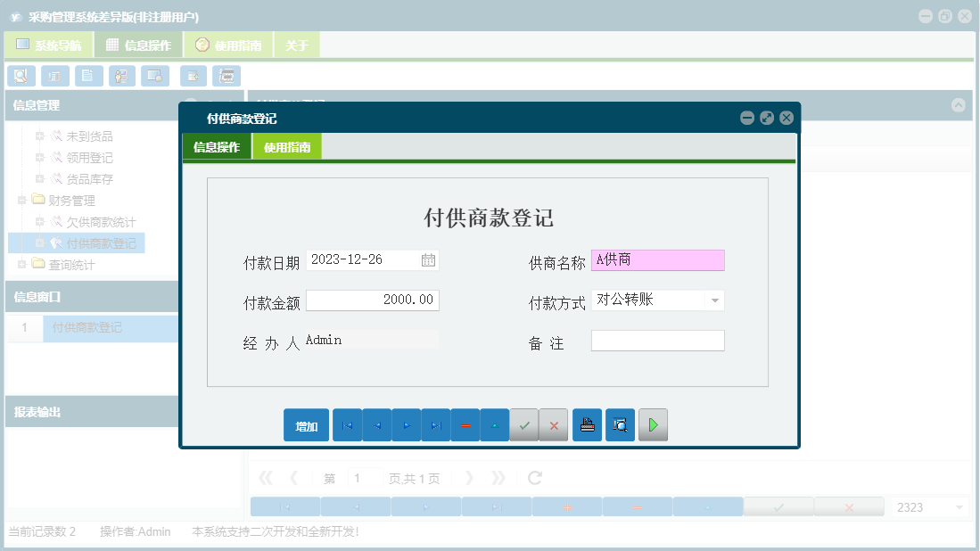
Task: Jump to first record using the navigation icon
Action: pyautogui.click(x=347, y=425)
